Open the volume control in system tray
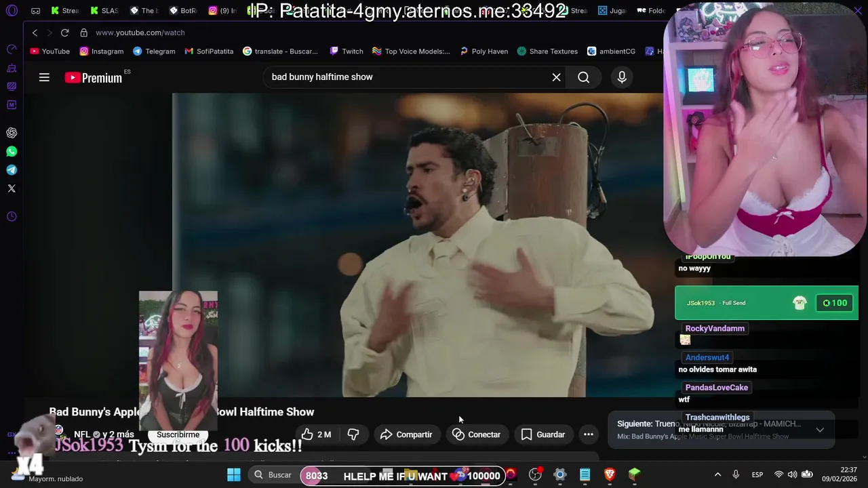 792,474
